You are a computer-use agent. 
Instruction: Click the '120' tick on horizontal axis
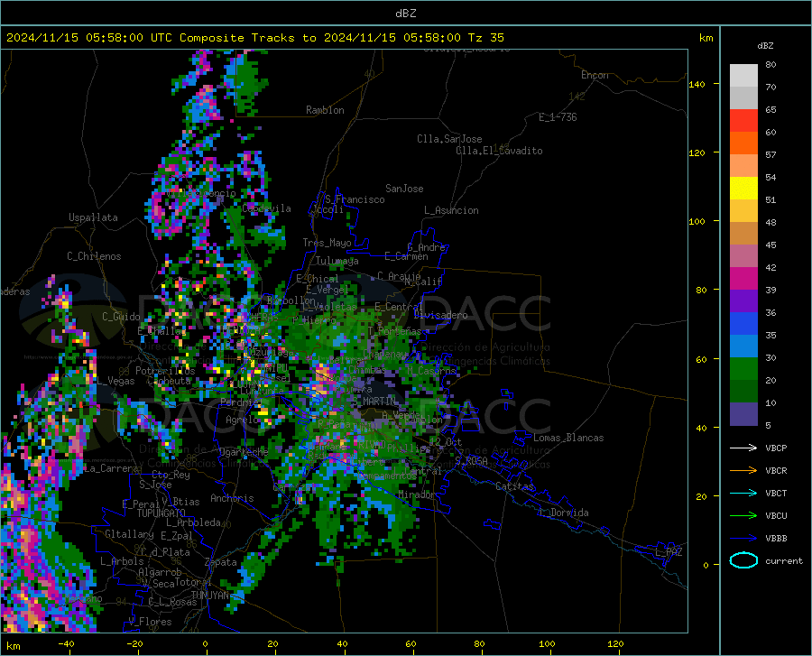[x=615, y=643]
